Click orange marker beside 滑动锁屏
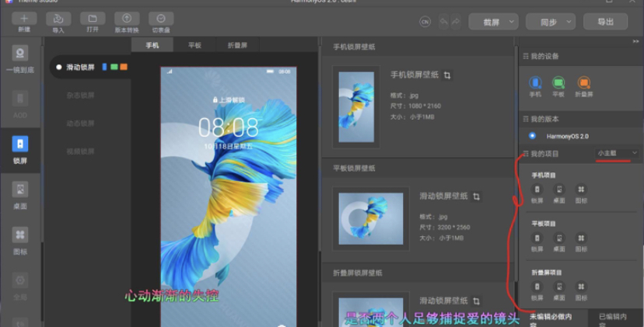644x327 pixels. pos(124,67)
